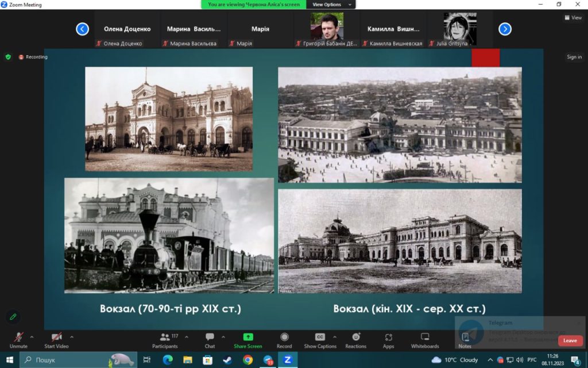Open the Notes tool
Screen dimensions: 588x368
click(x=465, y=340)
